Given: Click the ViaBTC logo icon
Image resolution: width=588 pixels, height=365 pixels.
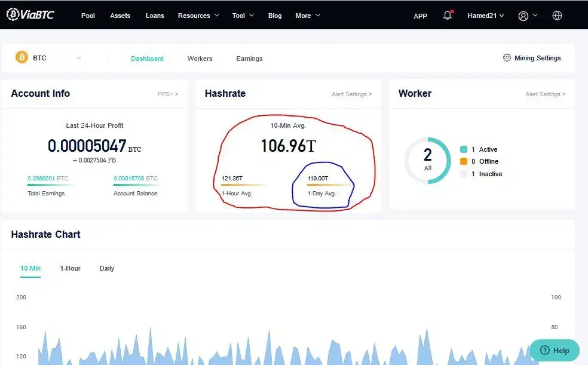Looking at the screenshot, I should coord(12,15).
